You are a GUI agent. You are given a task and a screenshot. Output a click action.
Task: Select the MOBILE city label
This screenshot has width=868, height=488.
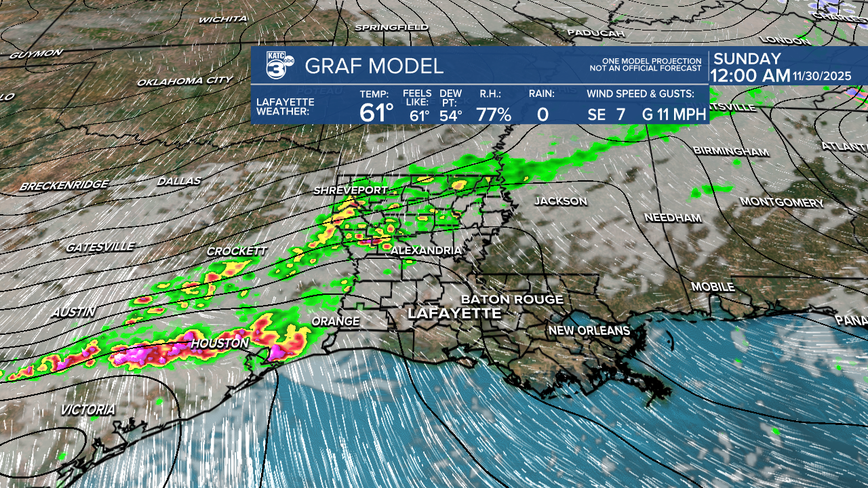click(713, 287)
